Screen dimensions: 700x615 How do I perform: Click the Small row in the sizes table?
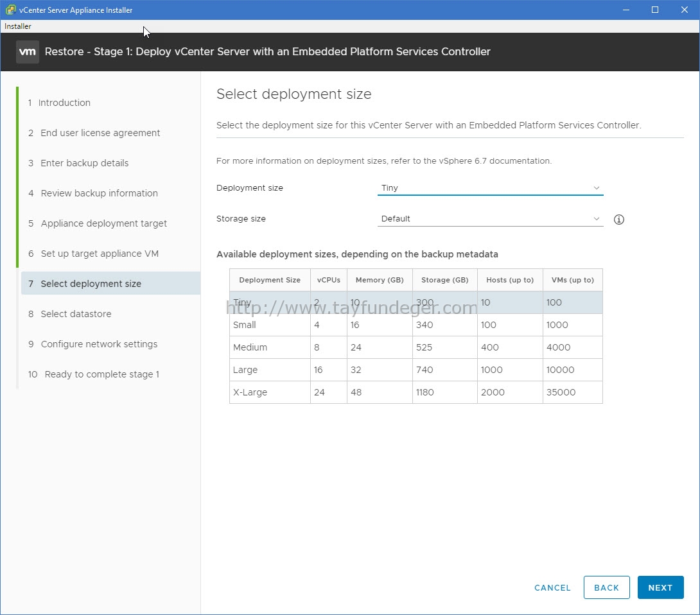click(416, 325)
